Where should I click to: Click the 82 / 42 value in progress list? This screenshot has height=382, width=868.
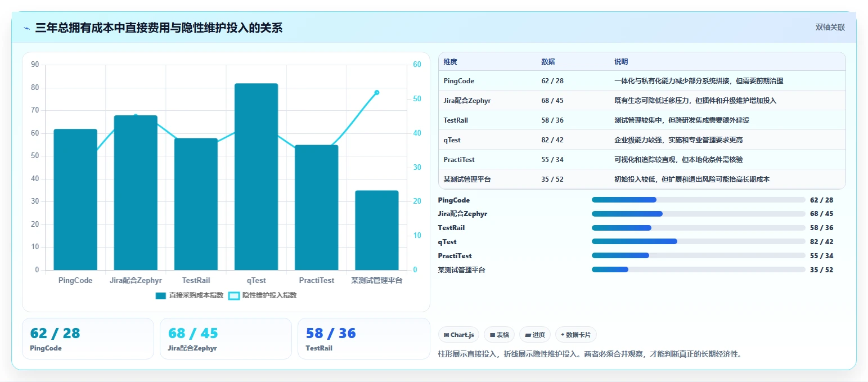coord(821,242)
